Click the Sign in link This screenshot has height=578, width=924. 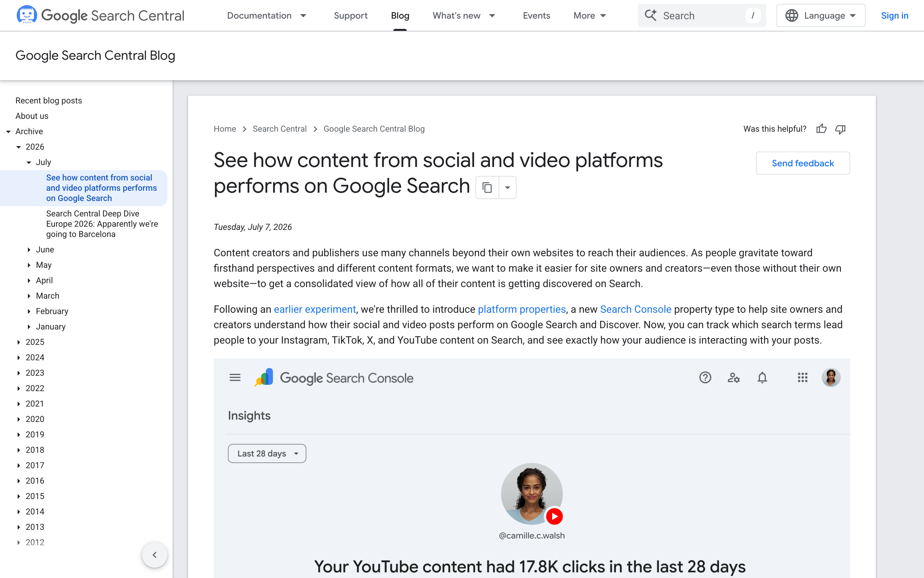coord(894,15)
